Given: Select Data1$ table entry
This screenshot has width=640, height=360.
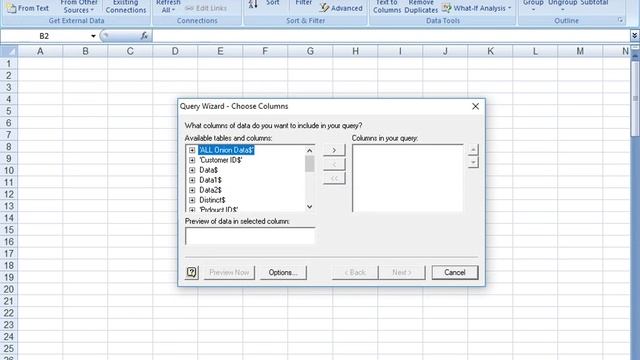Looking at the screenshot, I should 211,180.
